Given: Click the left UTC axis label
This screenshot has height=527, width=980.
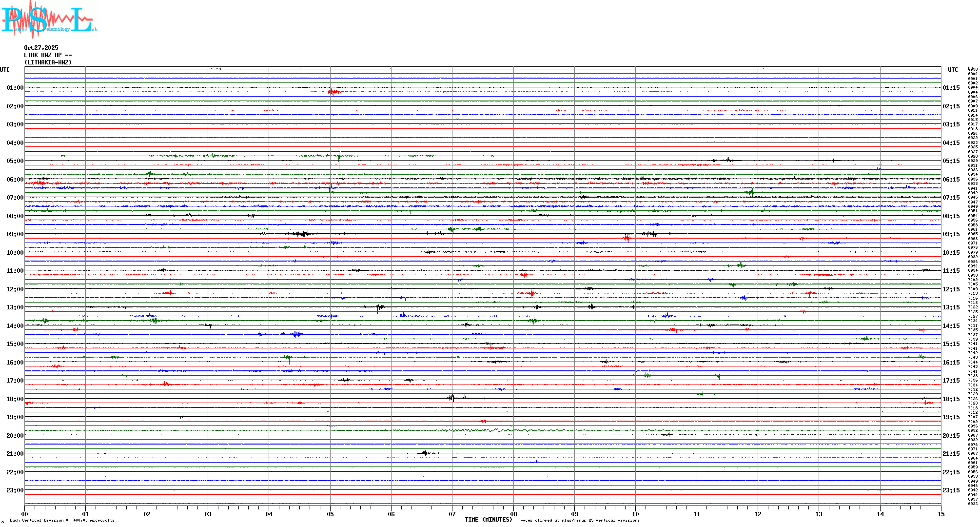Looking at the screenshot, I should [5, 70].
